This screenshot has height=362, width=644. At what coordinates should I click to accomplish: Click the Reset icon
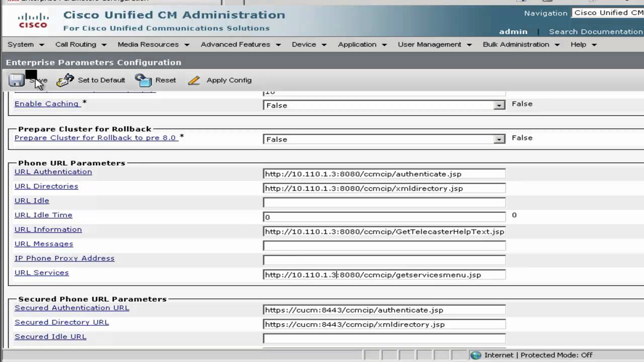click(x=143, y=80)
